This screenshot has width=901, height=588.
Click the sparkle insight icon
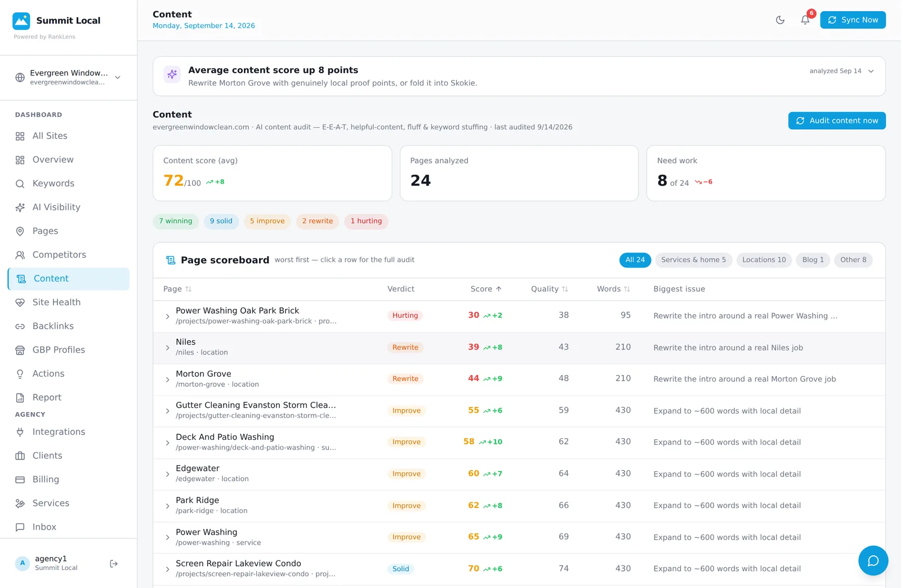click(172, 74)
